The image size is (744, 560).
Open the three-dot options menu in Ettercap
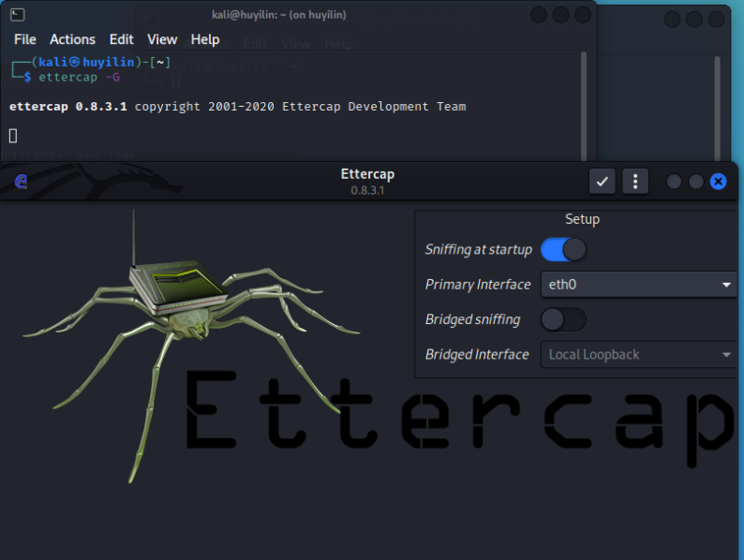point(635,181)
